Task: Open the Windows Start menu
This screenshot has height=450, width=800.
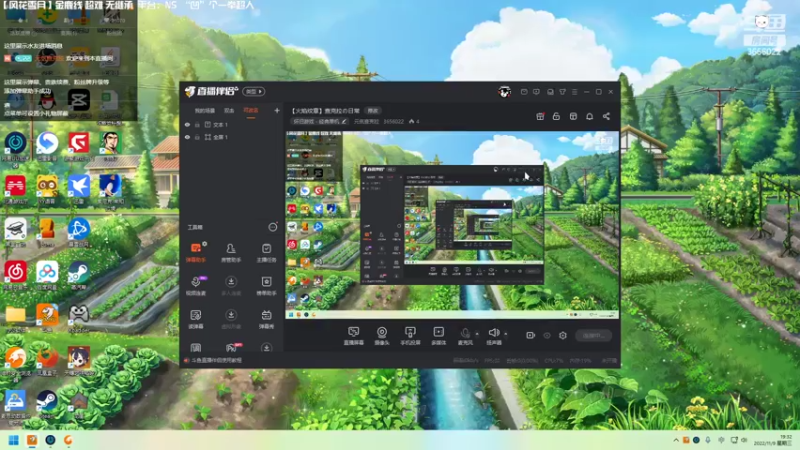Action: pyautogui.click(x=14, y=440)
